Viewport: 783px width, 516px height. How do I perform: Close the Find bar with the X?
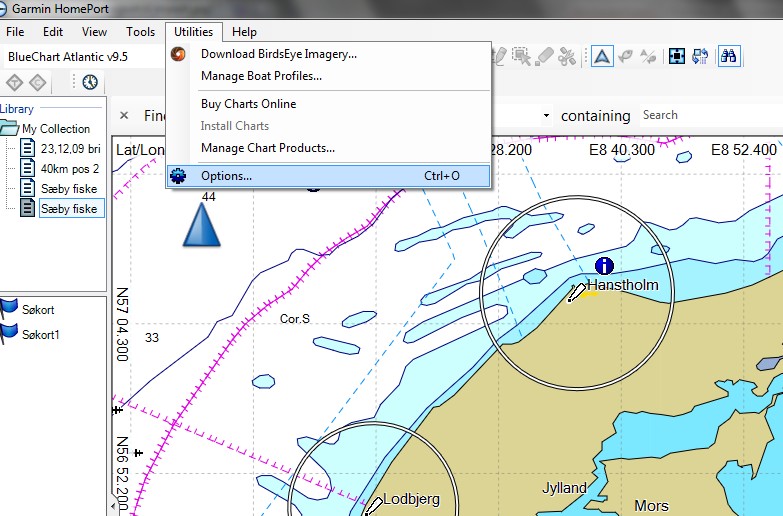pos(124,115)
